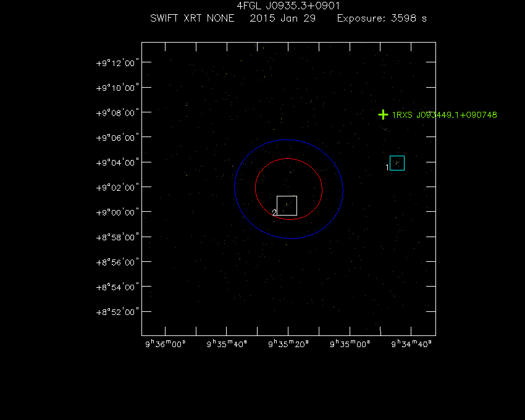Click the +9°08'00" declination label
This screenshot has width=525, height=420.
117,112
